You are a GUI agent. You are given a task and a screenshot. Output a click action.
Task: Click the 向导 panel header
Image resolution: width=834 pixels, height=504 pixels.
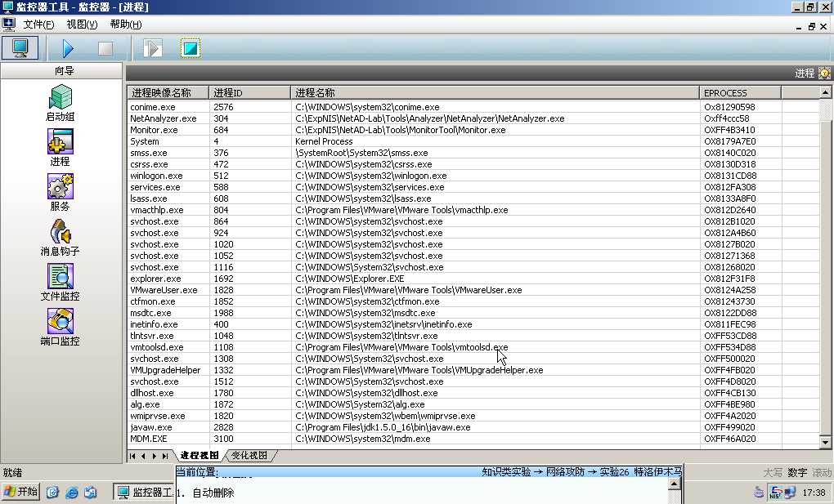61,71
